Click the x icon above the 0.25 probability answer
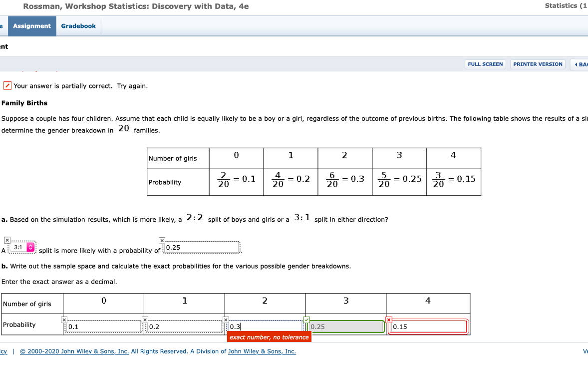This screenshot has width=588, height=367. (162, 240)
